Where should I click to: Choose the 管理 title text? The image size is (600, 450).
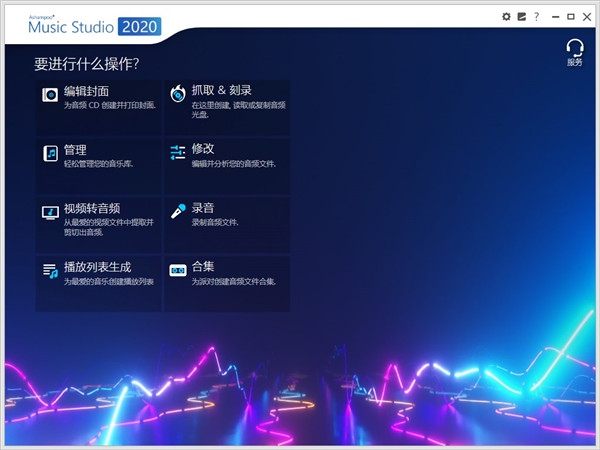tap(75, 150)
